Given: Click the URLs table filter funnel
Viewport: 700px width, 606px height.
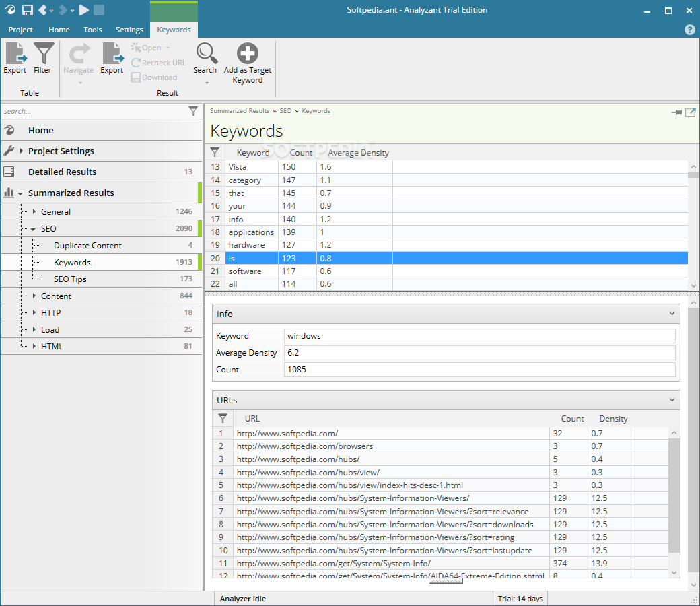Looking at the screenshot, I should click(223, 418).
